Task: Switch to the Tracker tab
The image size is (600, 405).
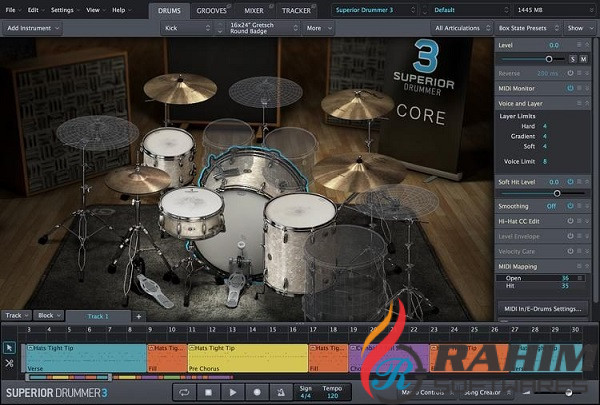Action: coord(297,11)
